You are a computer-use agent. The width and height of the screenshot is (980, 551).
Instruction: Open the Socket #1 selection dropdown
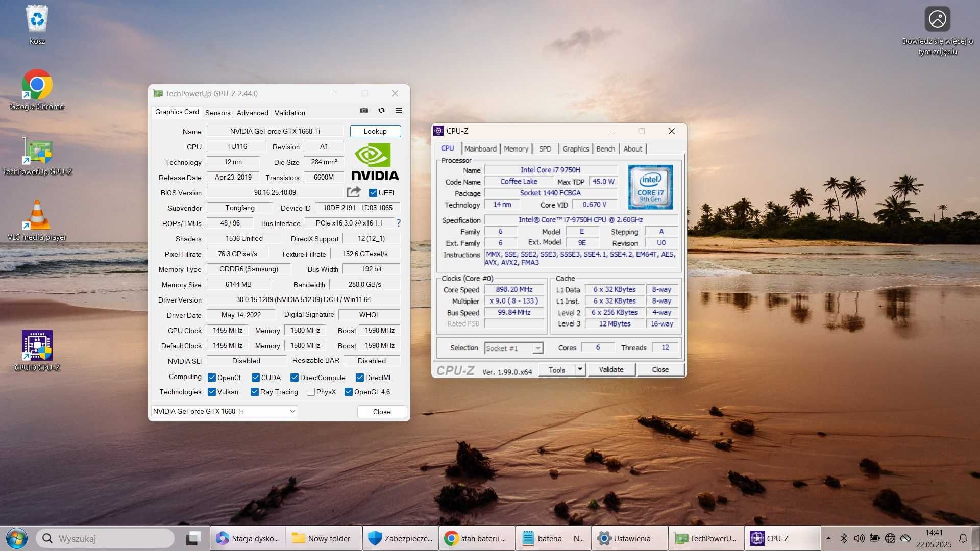(513, 348)
